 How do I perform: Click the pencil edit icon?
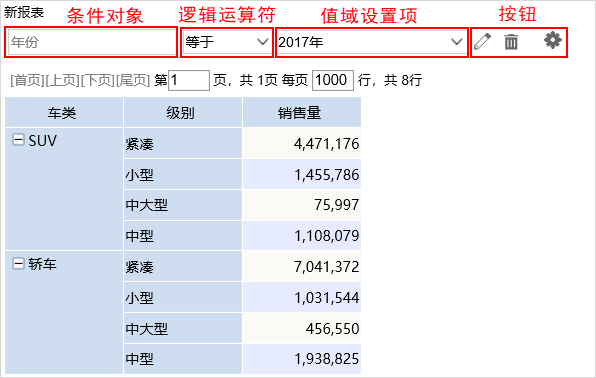(482, 41)
